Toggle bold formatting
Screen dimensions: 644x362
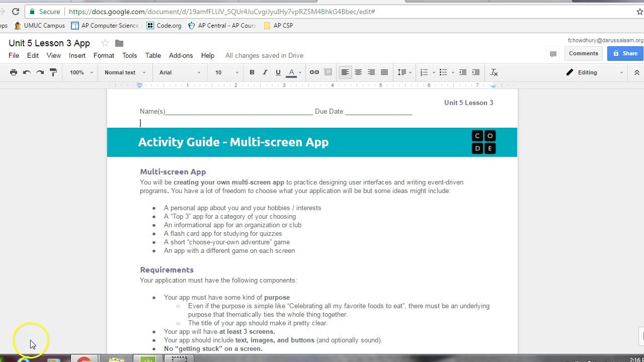pos(252,72)
